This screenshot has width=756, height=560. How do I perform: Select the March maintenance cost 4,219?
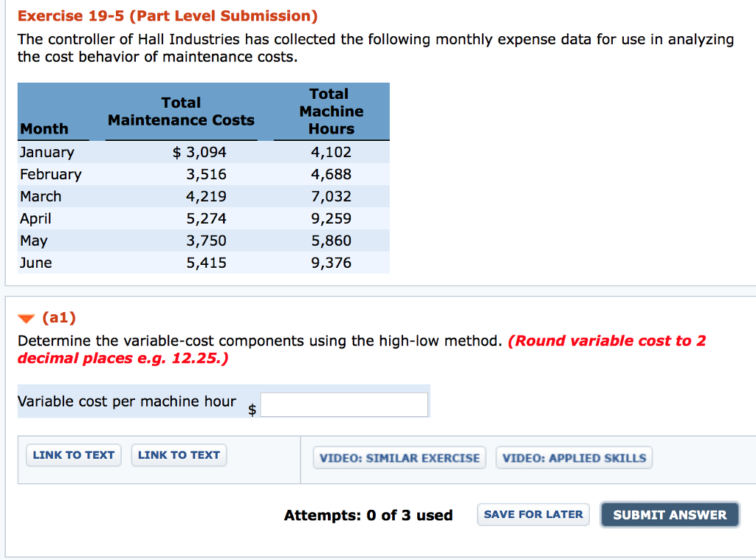[206, 197]
